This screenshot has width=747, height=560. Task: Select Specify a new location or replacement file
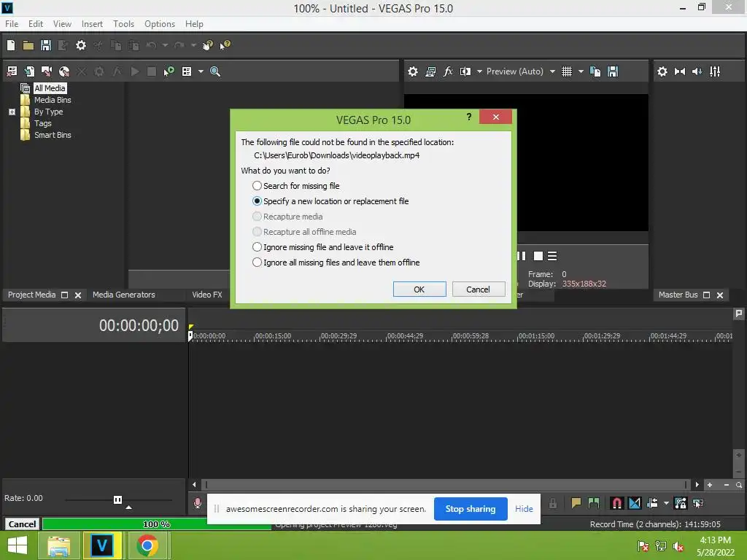330,201
